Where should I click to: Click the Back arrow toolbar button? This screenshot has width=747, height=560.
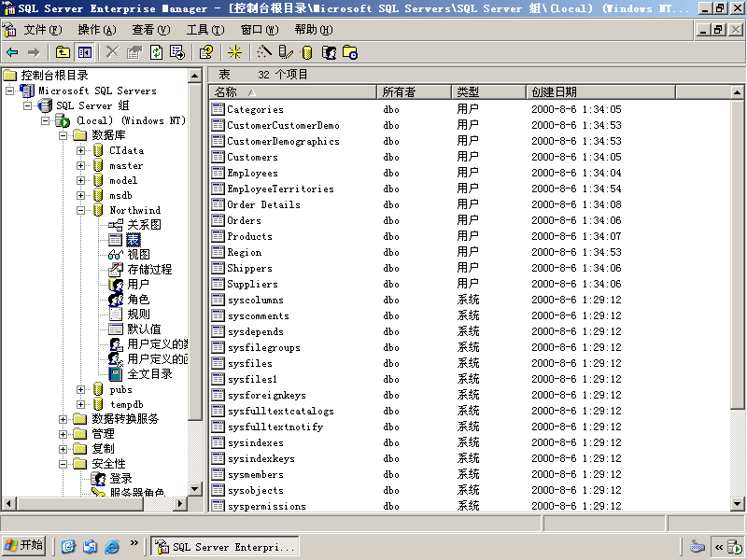12,52
